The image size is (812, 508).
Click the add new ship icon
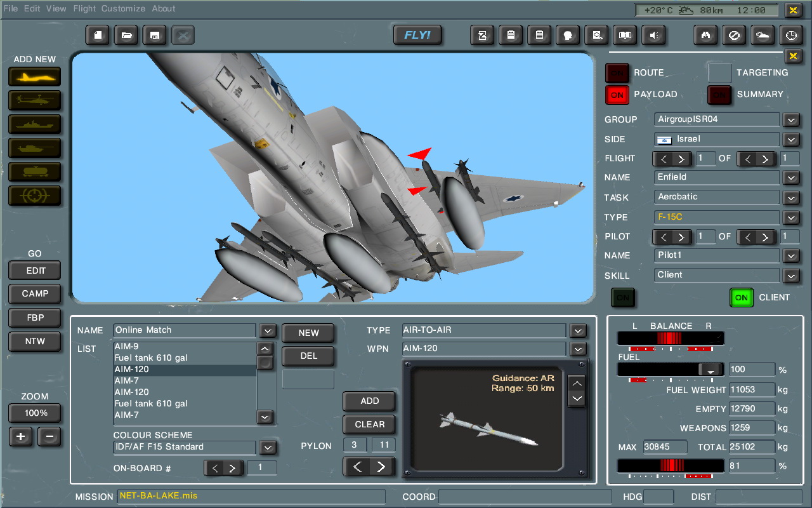(x=35, y=124)
